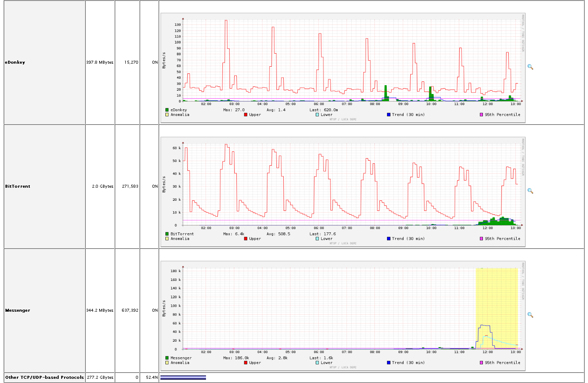Click the green eDonkey legend swatch
Screen dimensions: 588x383
click(x=167, y=110)
